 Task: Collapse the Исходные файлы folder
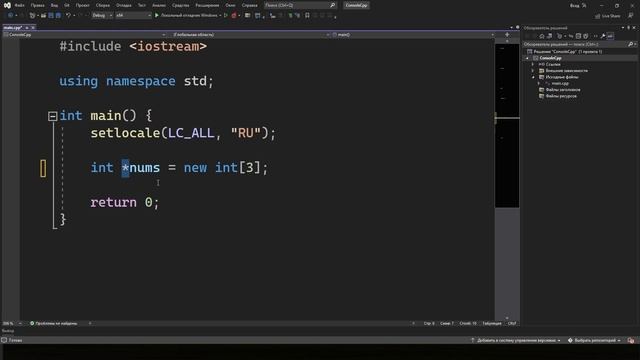tap(533, 77)
